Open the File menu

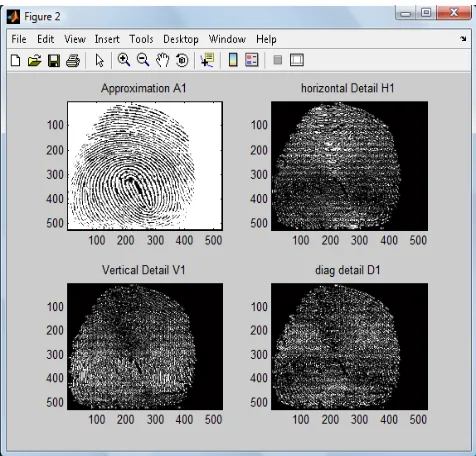pos(19,39)
